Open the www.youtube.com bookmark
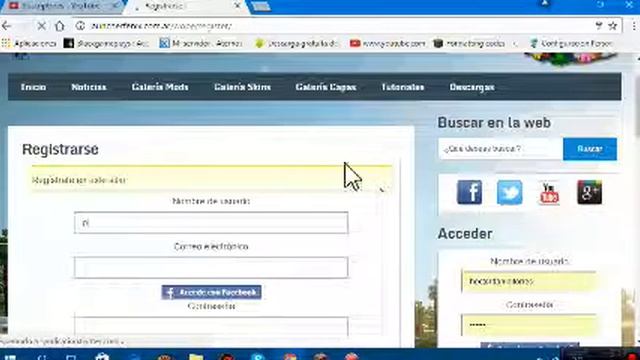 click(388, 43)
